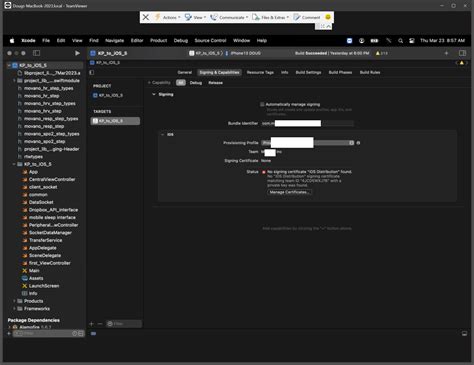Collapse the Signing section disclosure triangle
474x365 pixels.
tap(154, 94)
